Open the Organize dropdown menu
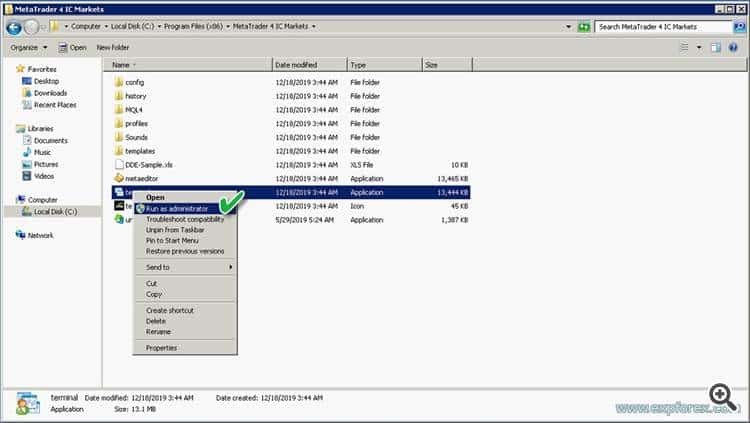 (x=28, y=47)
